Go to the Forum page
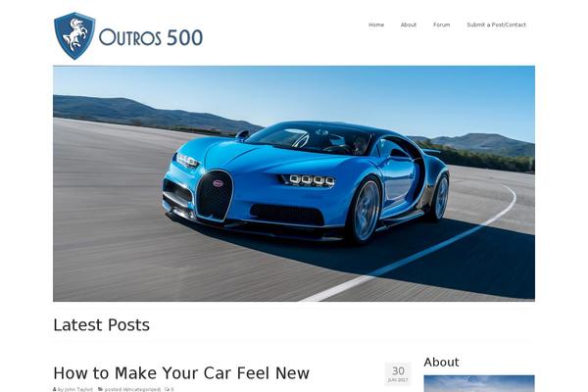 click(x=441, y=24)
